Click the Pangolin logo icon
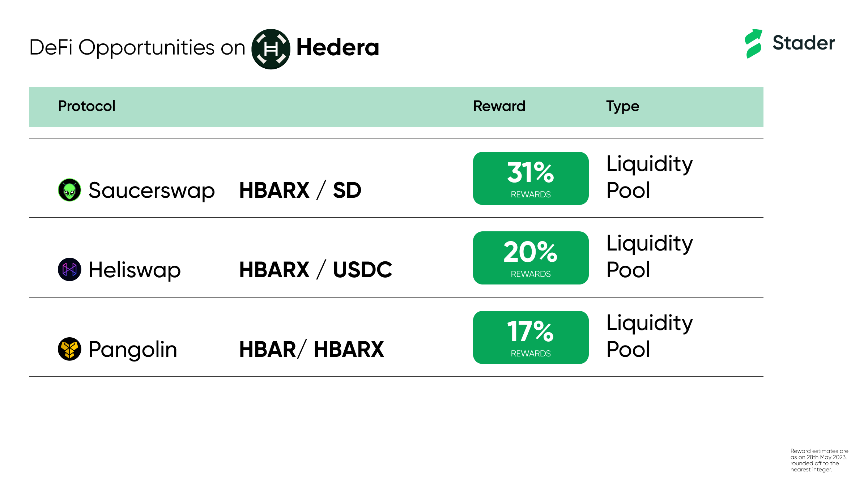The height and width of the screenshot is (488, 868). coord(69,349)
